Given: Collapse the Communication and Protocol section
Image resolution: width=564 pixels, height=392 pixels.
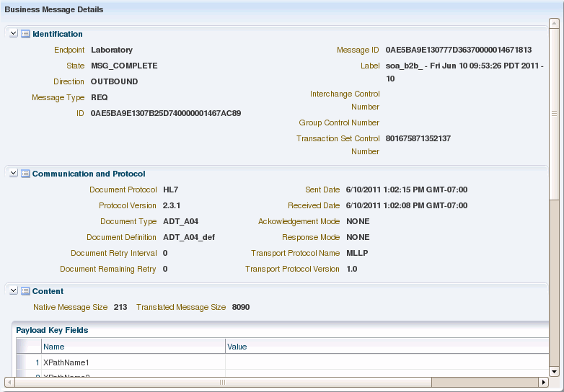Looking at the screenshot, I should coord(13,173).
